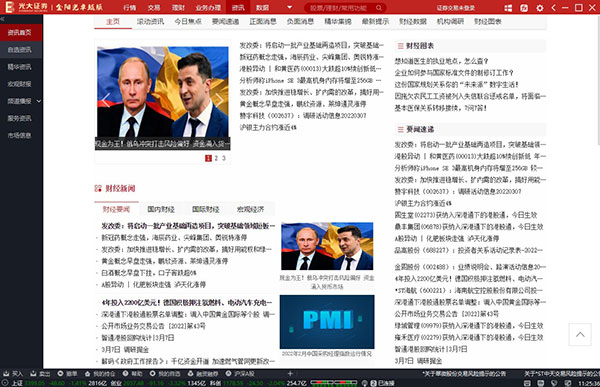Open the window layout grid icon
The image size is (600, 387).
click(x=508, y=8)
